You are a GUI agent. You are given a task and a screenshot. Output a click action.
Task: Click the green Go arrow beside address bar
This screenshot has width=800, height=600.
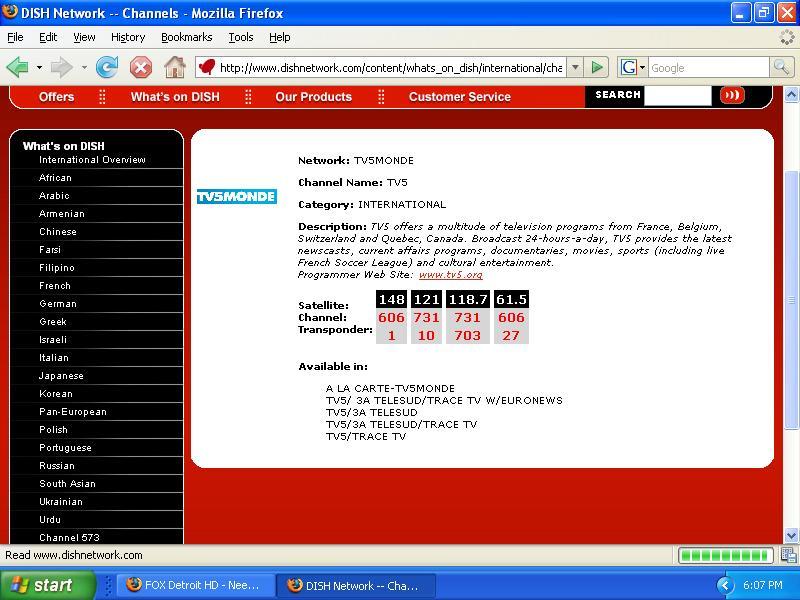coord(596,67)
